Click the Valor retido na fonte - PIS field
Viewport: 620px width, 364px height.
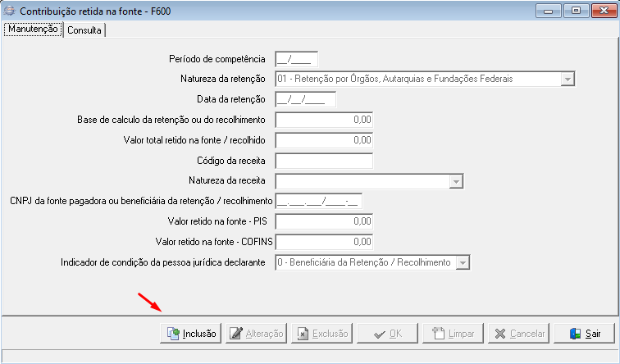pyautogui.click(x=324, y=221)
